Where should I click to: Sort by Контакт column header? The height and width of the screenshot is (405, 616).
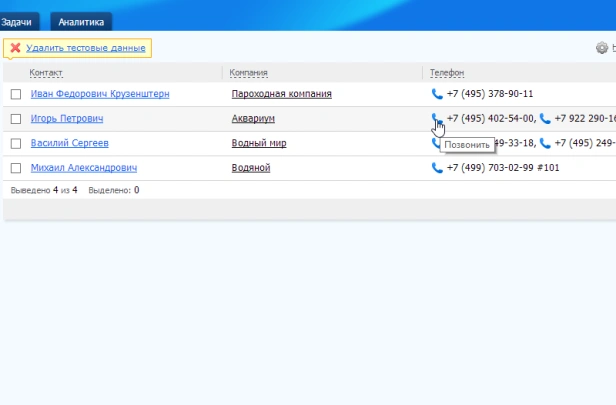tap(46, 73)
